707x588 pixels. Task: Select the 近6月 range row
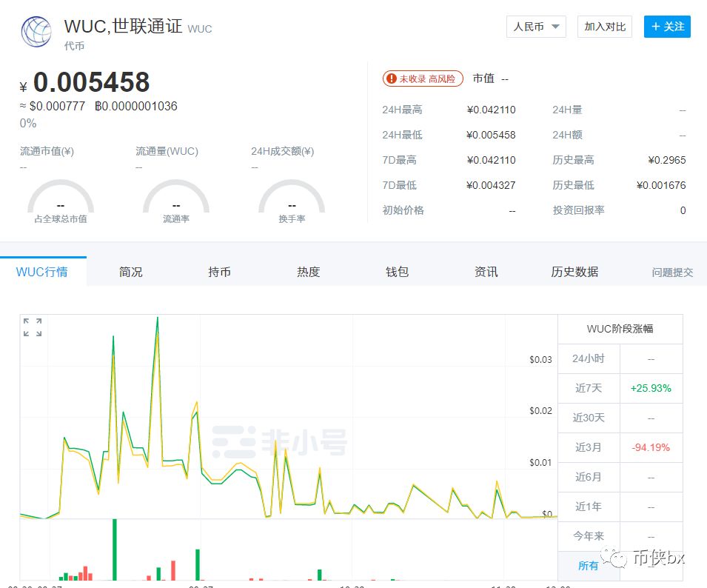click(620, 477)
